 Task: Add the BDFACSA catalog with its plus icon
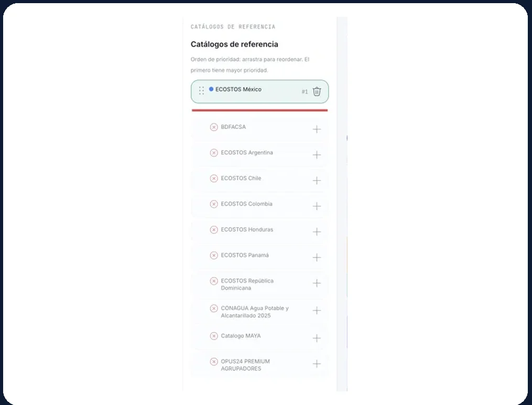click(x=317, y=129)
